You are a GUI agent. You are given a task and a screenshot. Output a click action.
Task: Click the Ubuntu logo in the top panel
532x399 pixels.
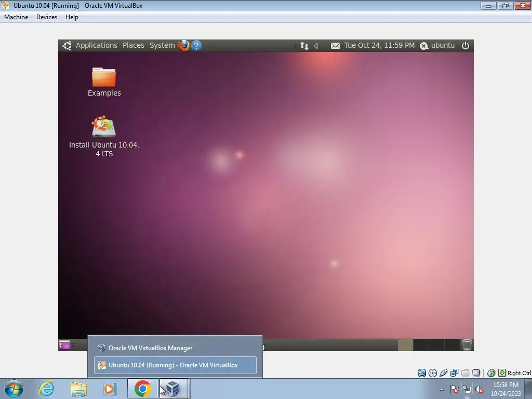pos(67,46)
